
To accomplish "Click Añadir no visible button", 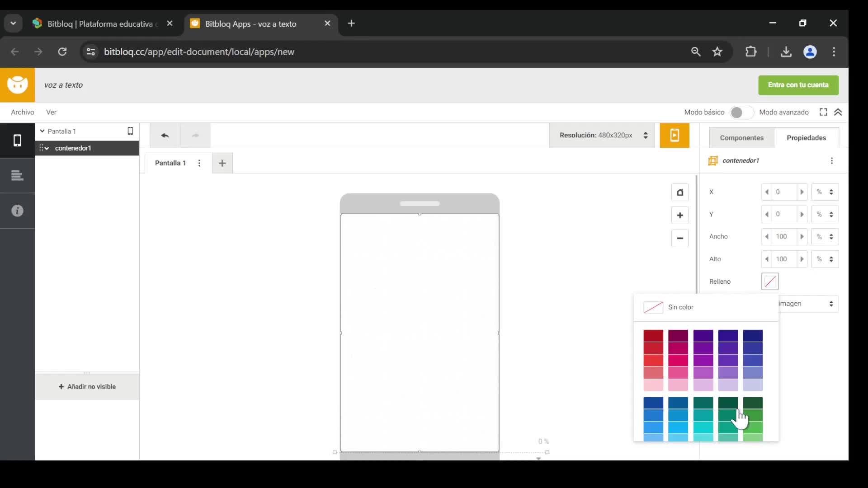I will pyautogui.click(x=87, y=386).
